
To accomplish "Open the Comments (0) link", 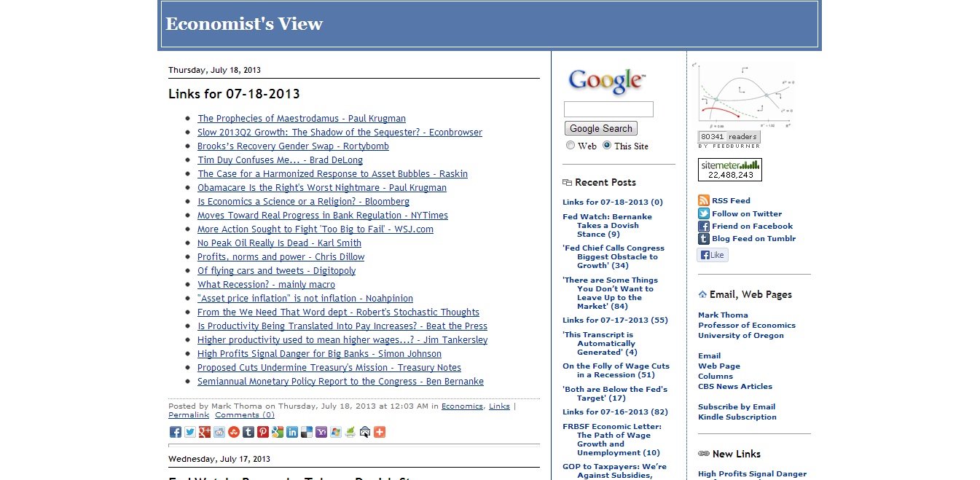I will [x=245, y=415].
